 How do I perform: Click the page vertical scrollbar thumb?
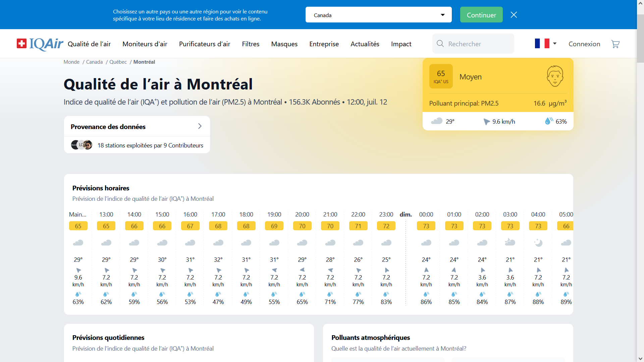click(640, 38)
